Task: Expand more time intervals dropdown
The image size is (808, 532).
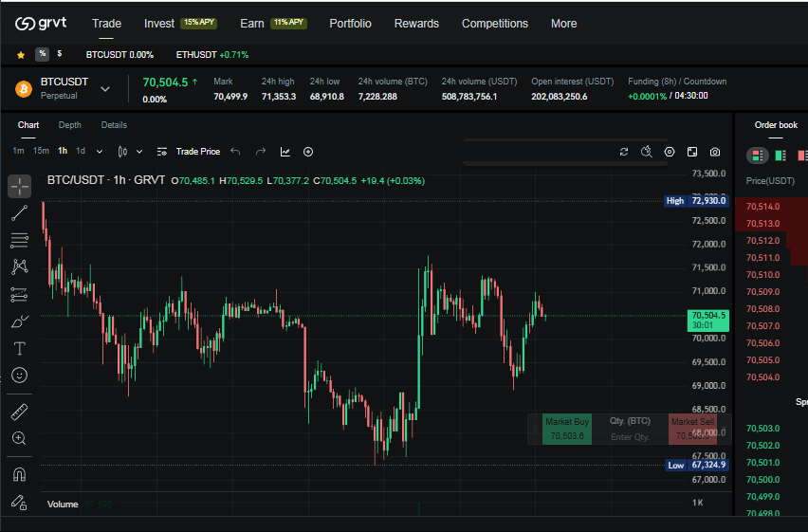Action: 100,152
